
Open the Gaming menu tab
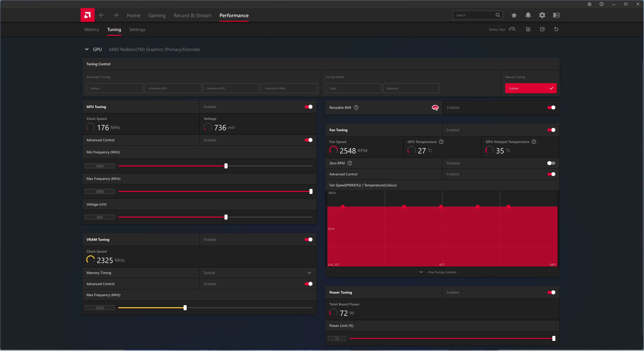click(x=157, y=15)
